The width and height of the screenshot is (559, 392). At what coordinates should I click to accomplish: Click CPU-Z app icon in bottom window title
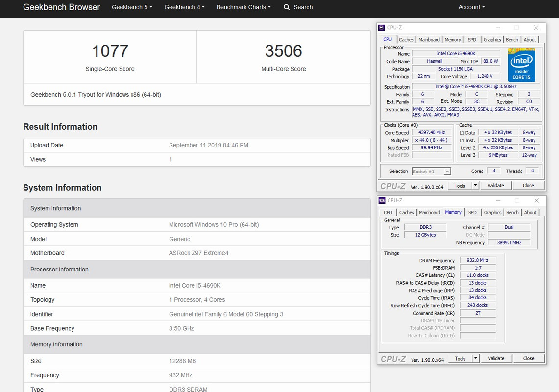(382, 200)
